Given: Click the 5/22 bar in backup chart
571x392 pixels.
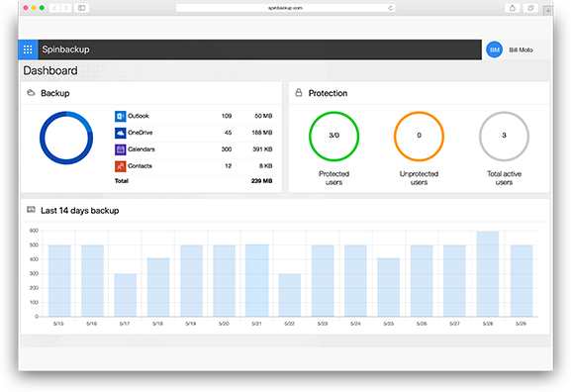Looking at the screenshot, I should [290, 295].
